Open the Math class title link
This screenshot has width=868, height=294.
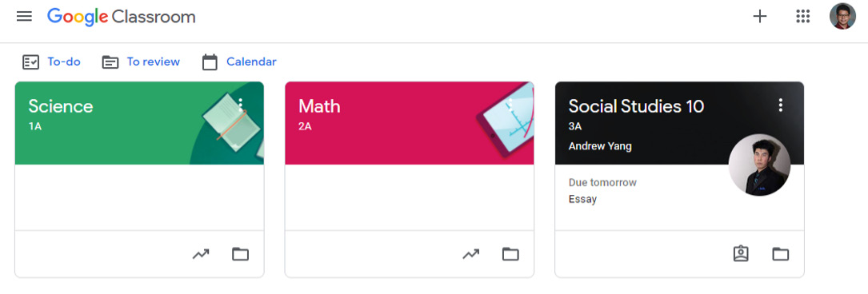(319, 106)
